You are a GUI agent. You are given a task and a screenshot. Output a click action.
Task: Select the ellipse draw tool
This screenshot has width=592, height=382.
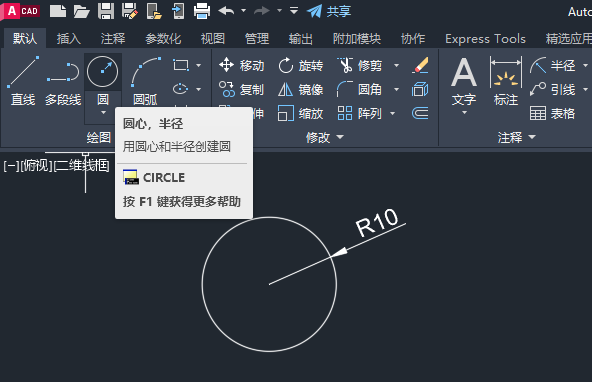(x=180, y=89)
